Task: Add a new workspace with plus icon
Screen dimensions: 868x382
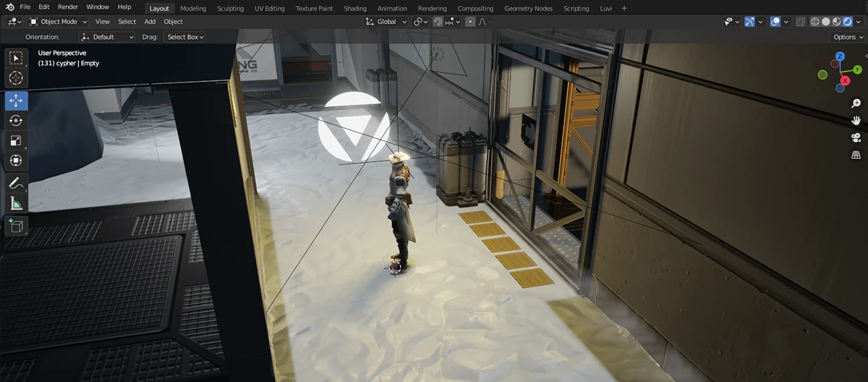Action: (624, 8)
